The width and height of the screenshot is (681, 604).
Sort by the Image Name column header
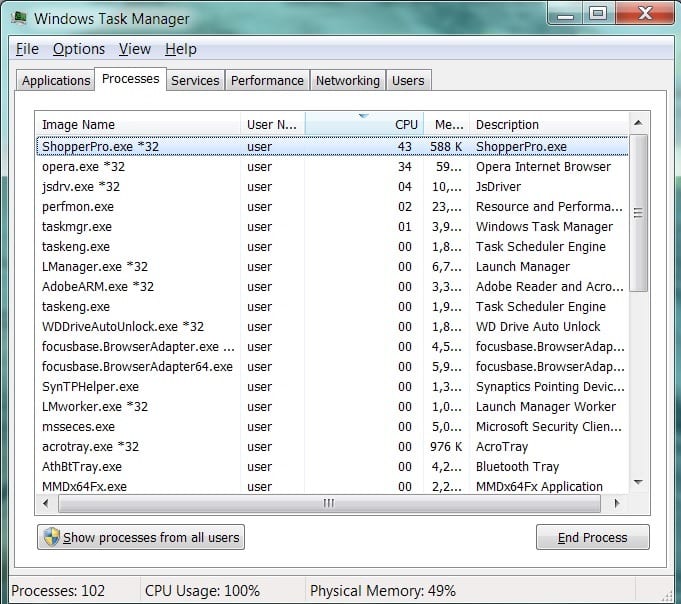click(x=138, y=125)
